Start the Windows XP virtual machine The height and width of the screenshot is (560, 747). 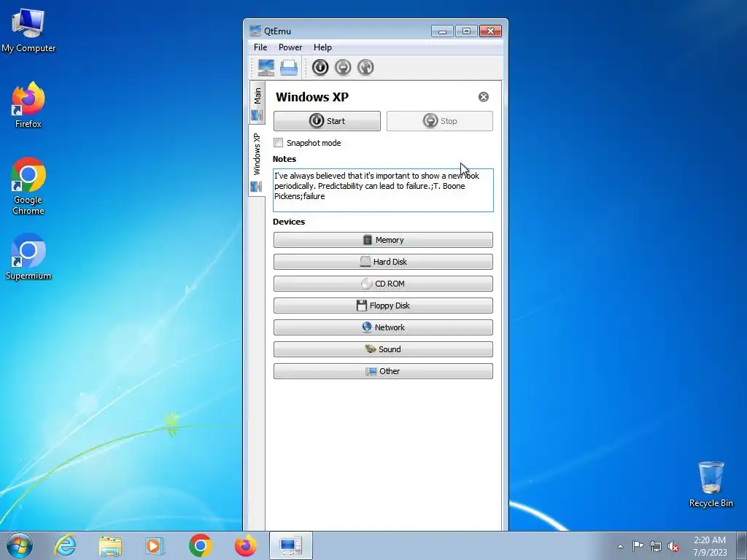coord(327,121)
